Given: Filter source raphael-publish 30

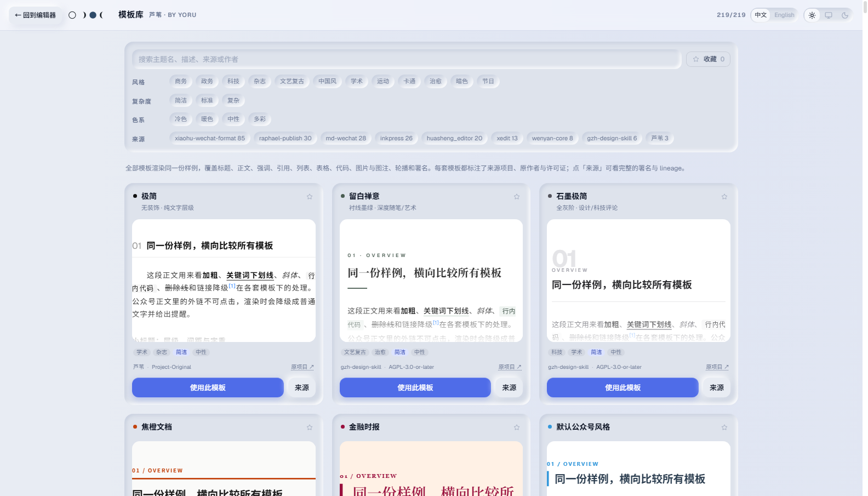Looking at the screenshot, I should pos(285,138).
